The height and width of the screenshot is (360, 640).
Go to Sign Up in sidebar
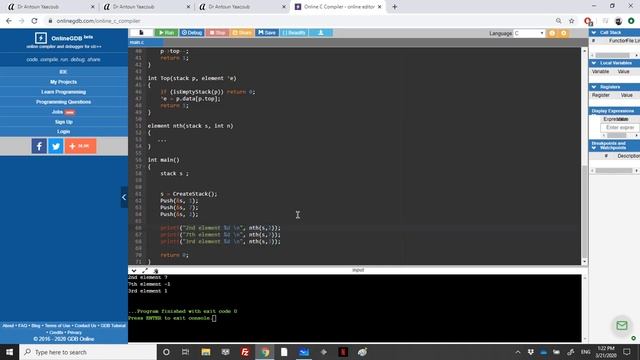coord(63,122)
